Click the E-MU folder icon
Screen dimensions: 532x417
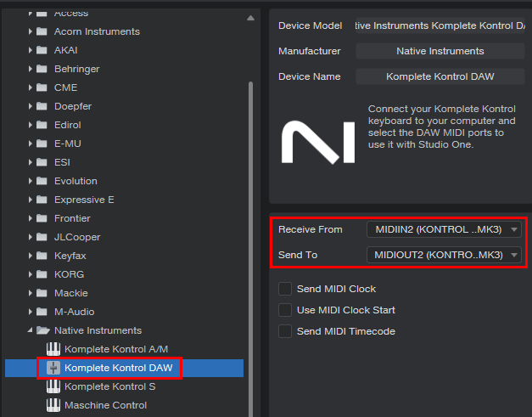point(42,144)
